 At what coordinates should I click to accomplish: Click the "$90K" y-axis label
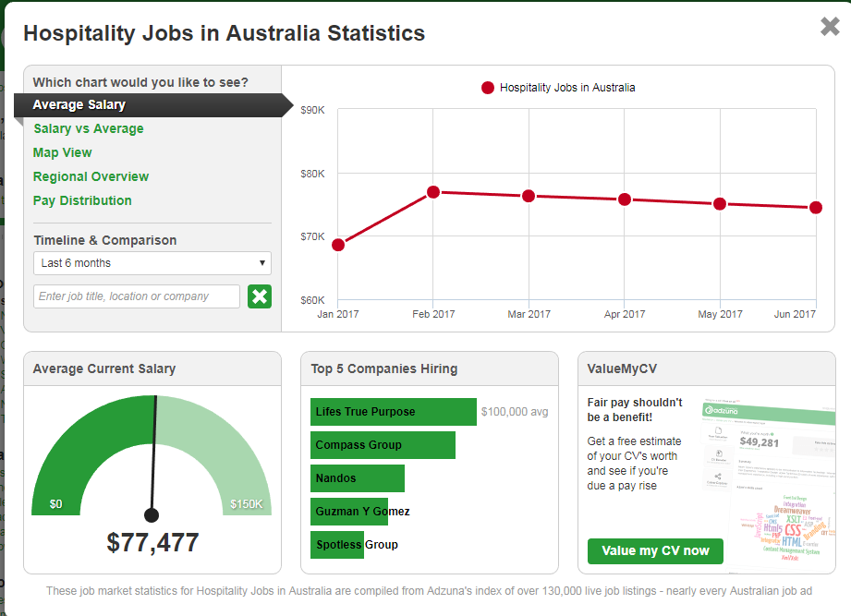[312, 110]
